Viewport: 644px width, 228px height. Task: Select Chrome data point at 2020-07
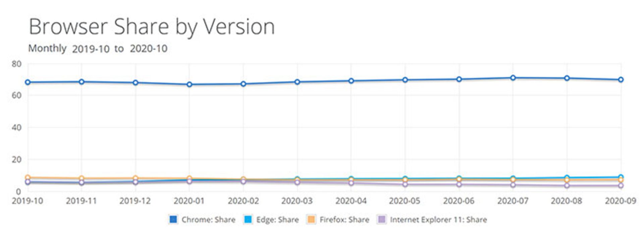point(513,78)
